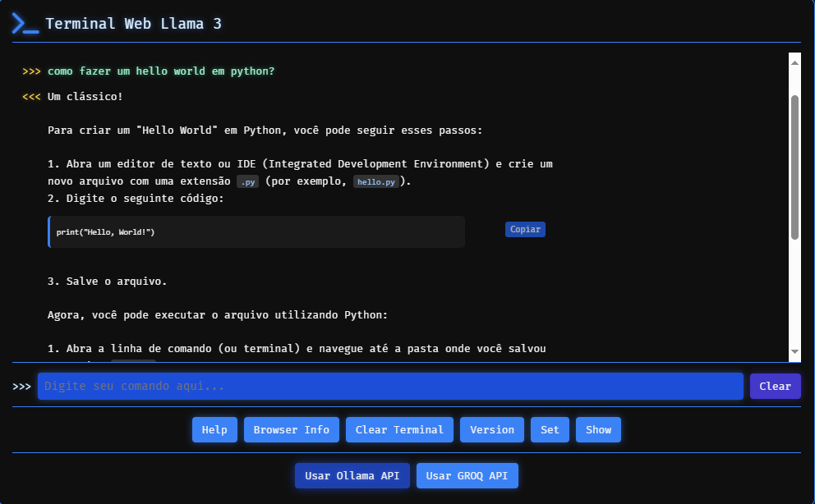Click Clear Terminal button
815x504 pixels.
click(400, 430)
